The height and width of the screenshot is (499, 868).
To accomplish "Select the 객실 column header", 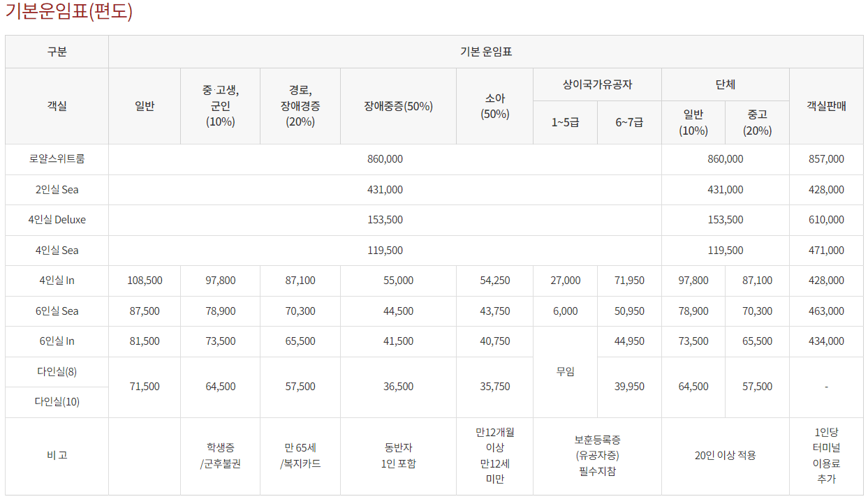I will (x=57, y=106).
